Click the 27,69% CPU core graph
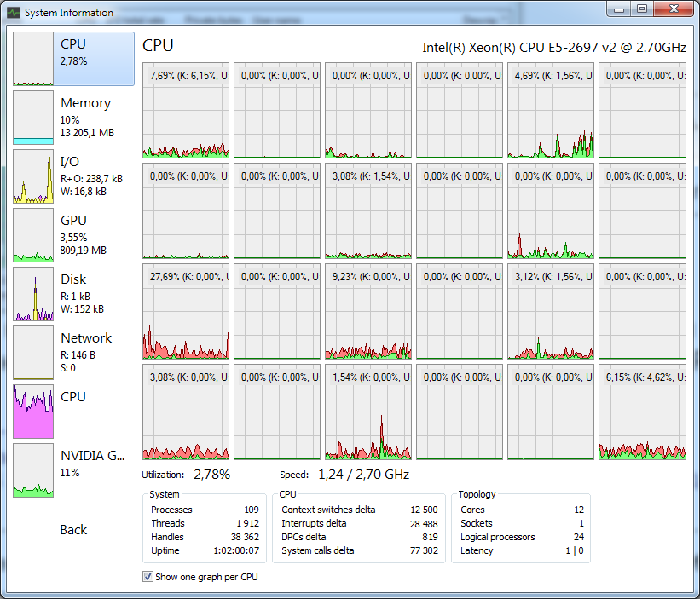 click(x=186, y=312)
